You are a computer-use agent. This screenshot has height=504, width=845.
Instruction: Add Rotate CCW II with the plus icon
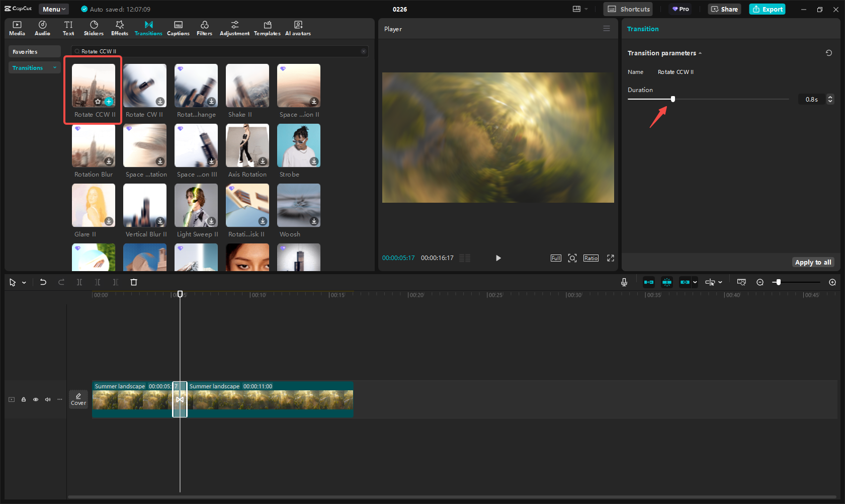109,102
